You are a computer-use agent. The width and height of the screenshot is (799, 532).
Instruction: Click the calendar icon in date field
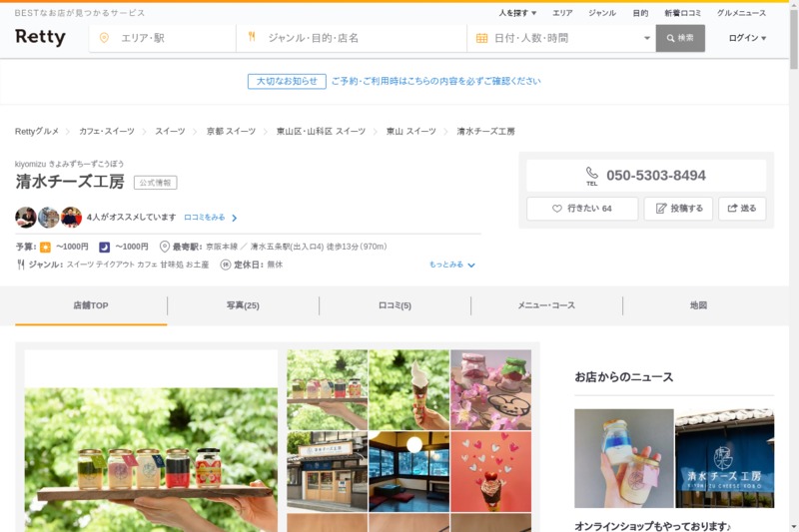pyautogui.click(x=482, y=38)
